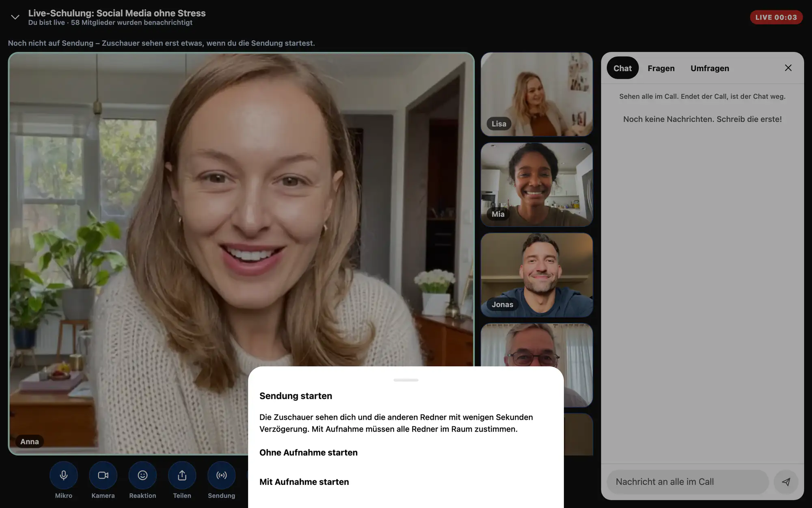812x508 pixels.
Task: Click the Anna name label
Action: [30, 441]
